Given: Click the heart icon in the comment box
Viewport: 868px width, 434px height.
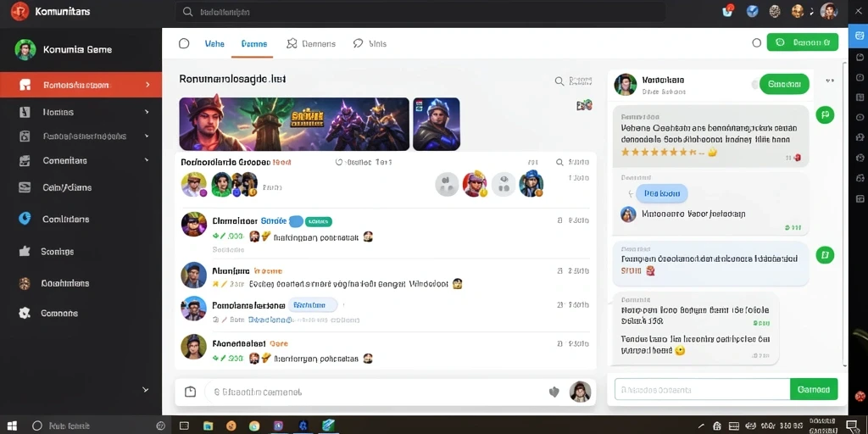Looking at the screenshot, I should coord(554,392).
